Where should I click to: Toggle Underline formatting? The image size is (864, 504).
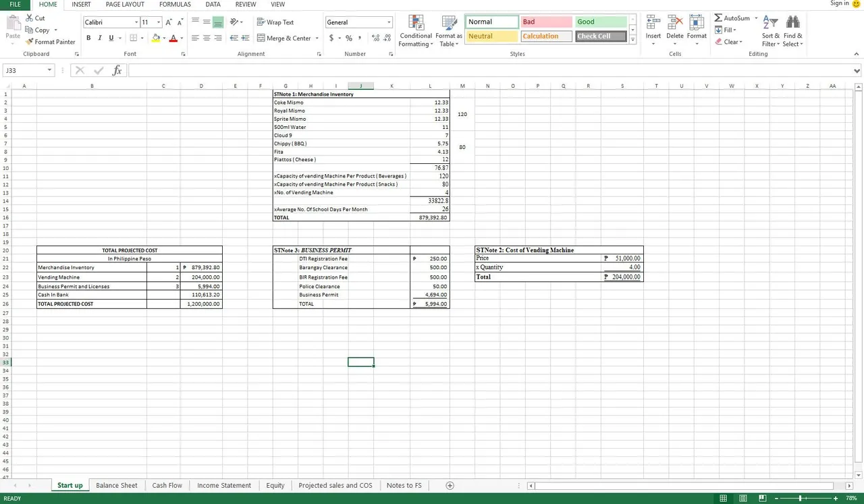click(111, 38)
